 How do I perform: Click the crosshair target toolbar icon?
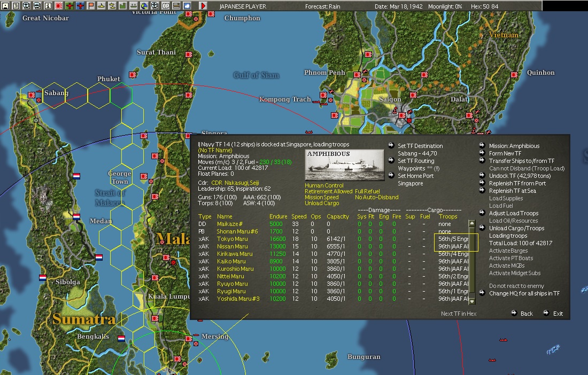(155, 6)
